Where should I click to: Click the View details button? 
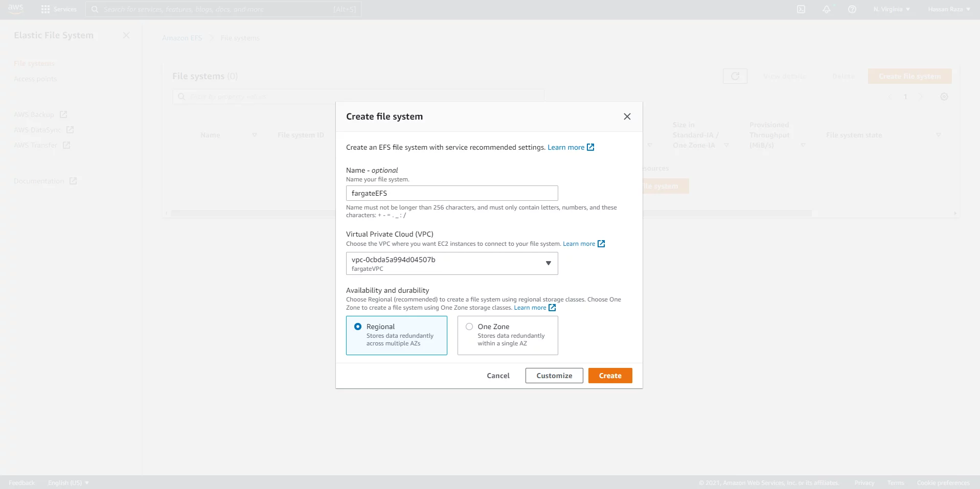784,76
